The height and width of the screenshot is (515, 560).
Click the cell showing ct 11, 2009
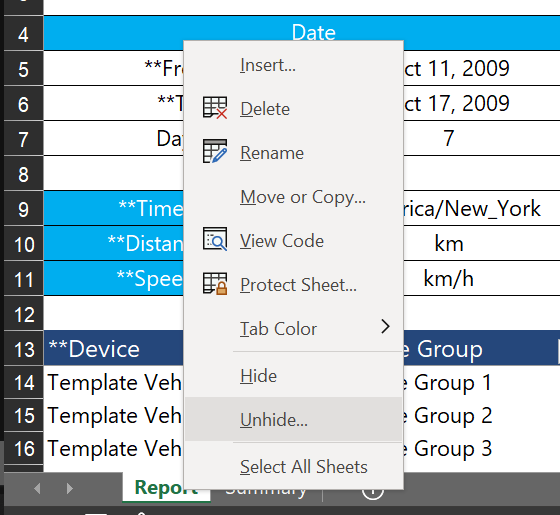click(x=482, y=68)
